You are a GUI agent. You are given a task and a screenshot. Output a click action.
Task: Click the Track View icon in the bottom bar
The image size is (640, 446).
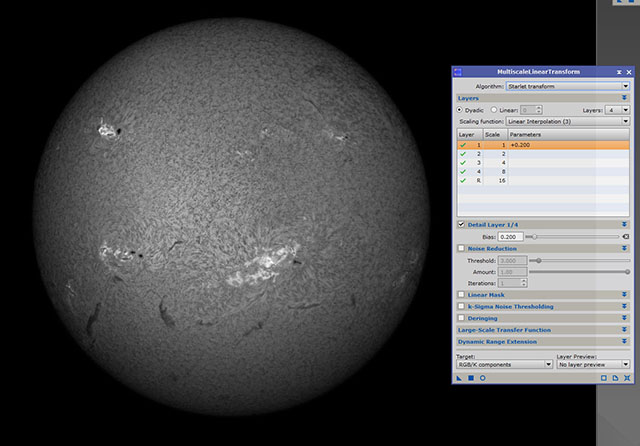(x=603, y=378)
